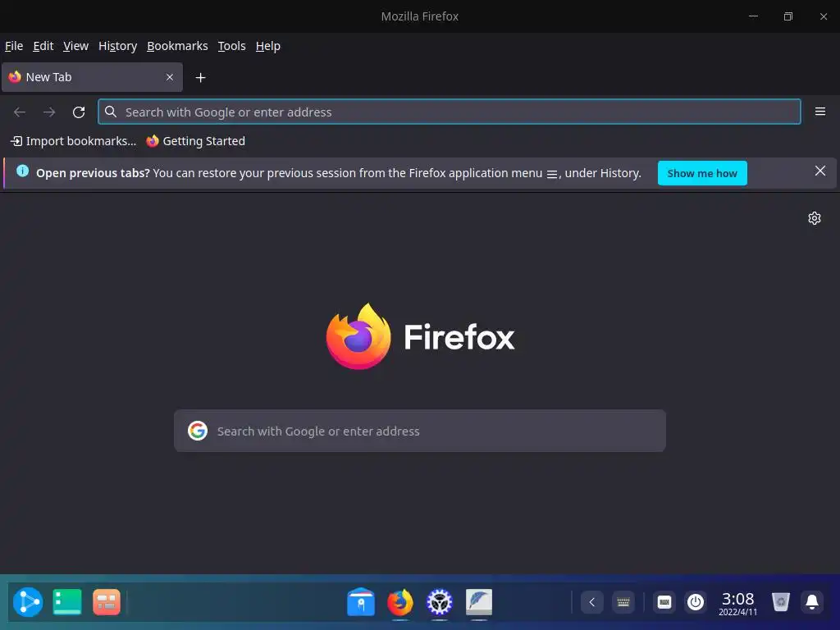Open the File menu
This screenshot has width=840, height=630.
(x=14, y=46)
